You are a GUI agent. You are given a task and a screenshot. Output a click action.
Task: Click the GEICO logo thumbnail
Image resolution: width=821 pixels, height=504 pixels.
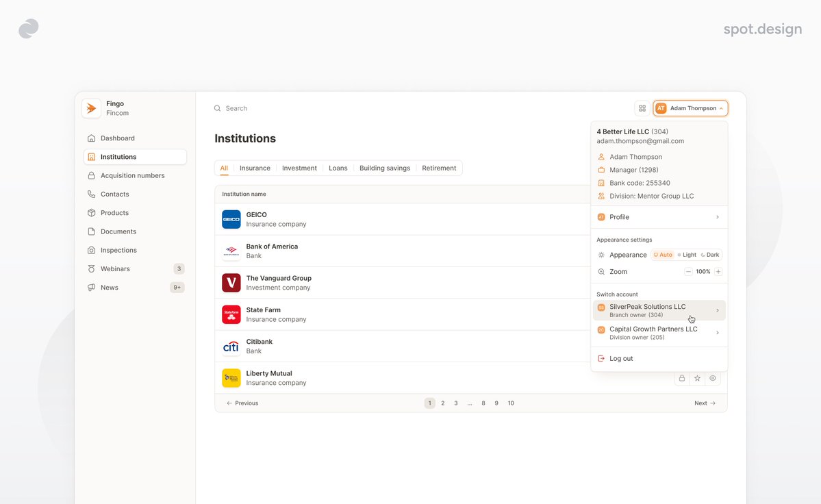pyautogui.click(x=231, y=219)
